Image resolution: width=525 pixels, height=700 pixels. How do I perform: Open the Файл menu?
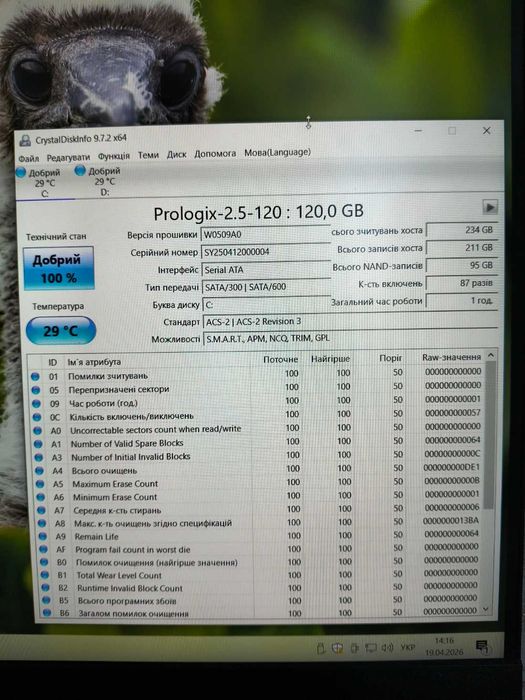[x=29, y=158]
